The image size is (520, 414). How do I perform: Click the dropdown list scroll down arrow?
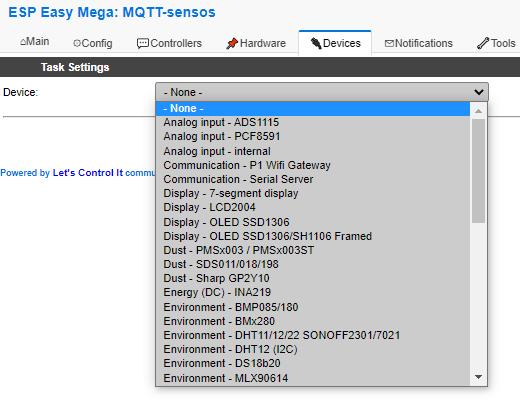point(478,377)
